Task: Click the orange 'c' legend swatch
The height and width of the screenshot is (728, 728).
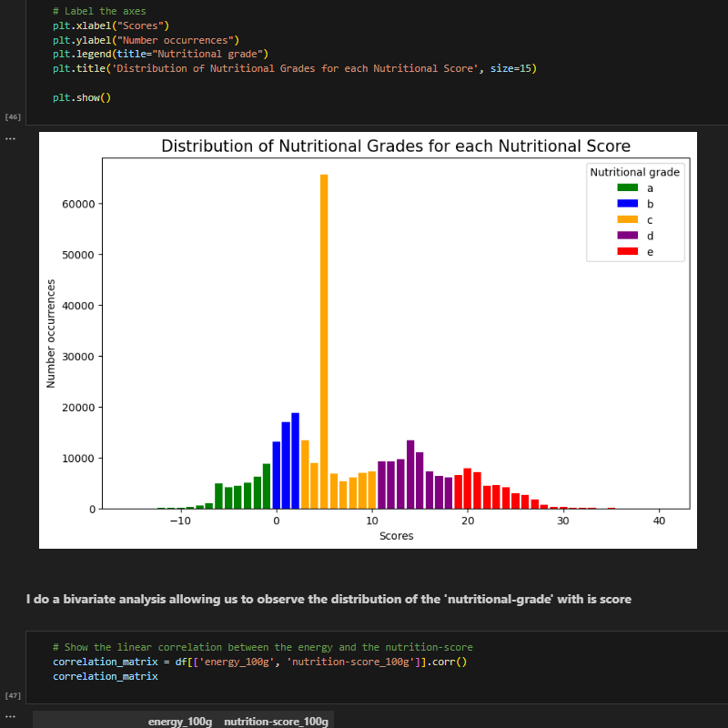Action: (627, 219)
